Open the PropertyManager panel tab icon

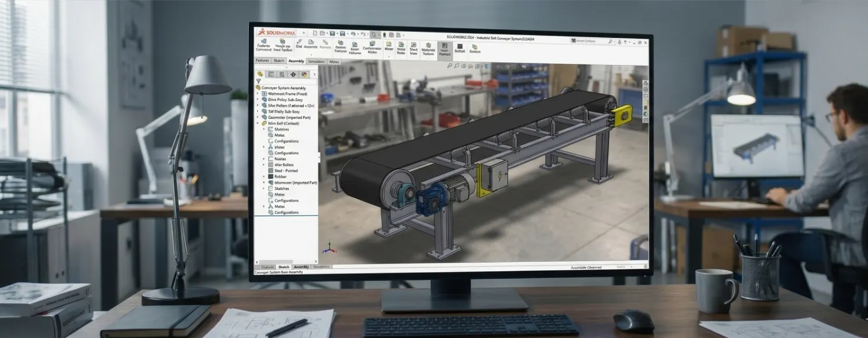tap(271, 74)
